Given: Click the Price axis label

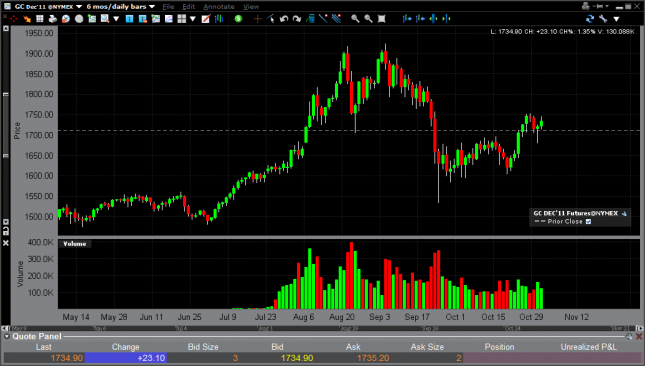Looking at the screenshot, I should click(x=17, y=131).
